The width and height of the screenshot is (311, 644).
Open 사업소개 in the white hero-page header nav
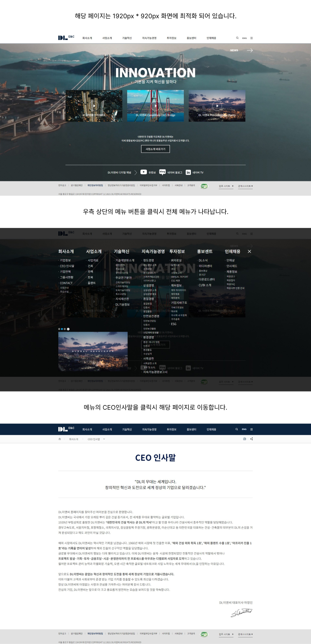point(107,38)
